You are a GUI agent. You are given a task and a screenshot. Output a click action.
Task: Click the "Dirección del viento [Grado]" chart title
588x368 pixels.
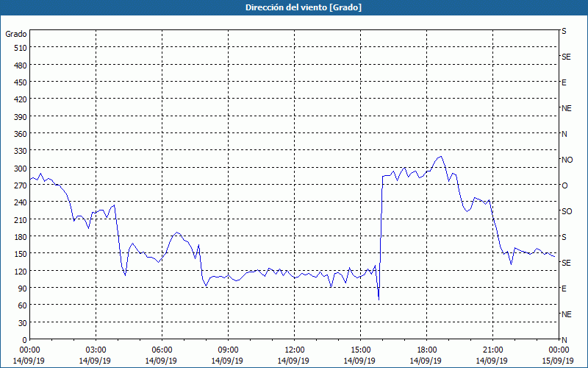pos(304,7)
